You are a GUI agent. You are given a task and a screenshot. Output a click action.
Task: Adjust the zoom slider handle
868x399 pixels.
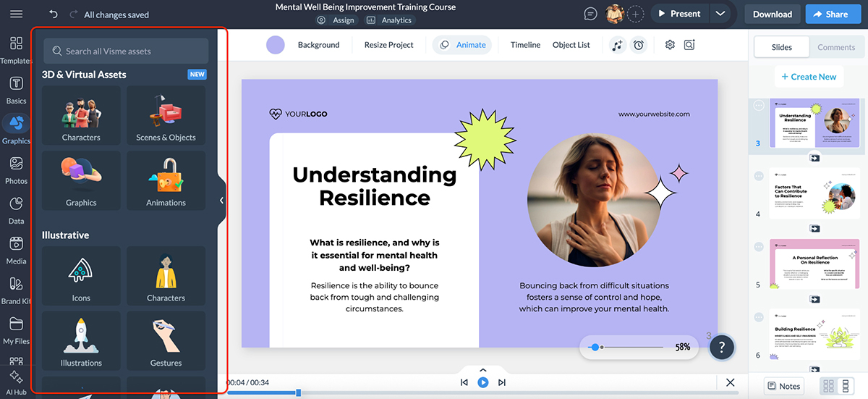click(x=595, y=348)
